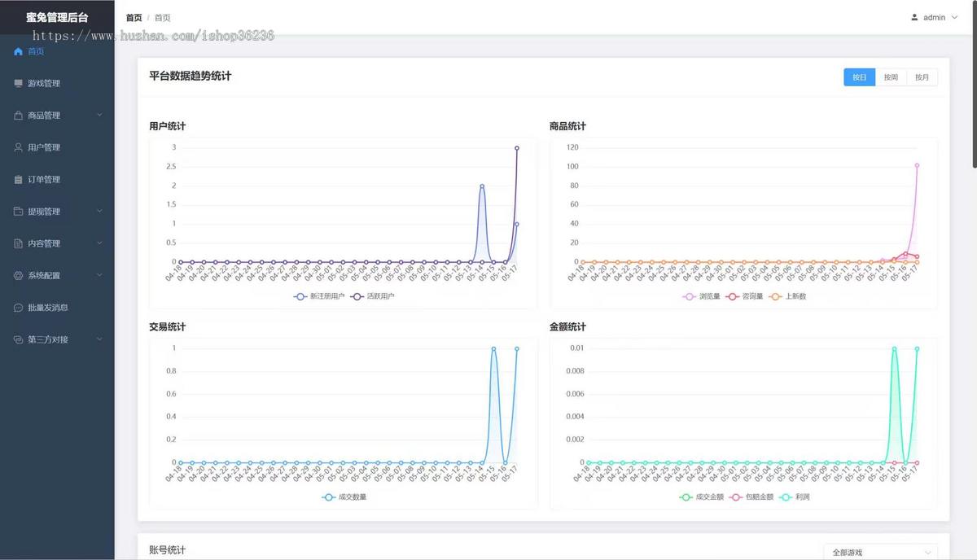977x560 pixels.
Task: Expand the 第三方对接 submenu arrow
Action: pyautogui.click(x=99, y=339)
